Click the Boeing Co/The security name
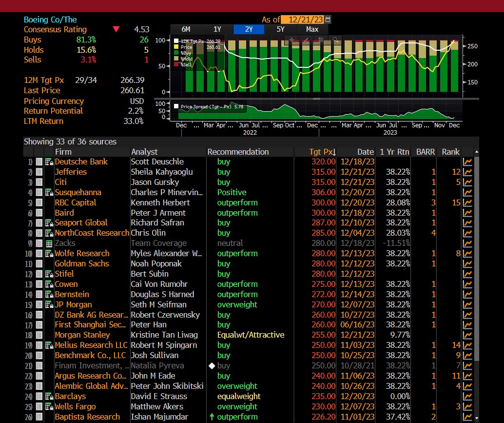Screen dimensions: 504x423 pyautogui.click(x=50, y=20)
